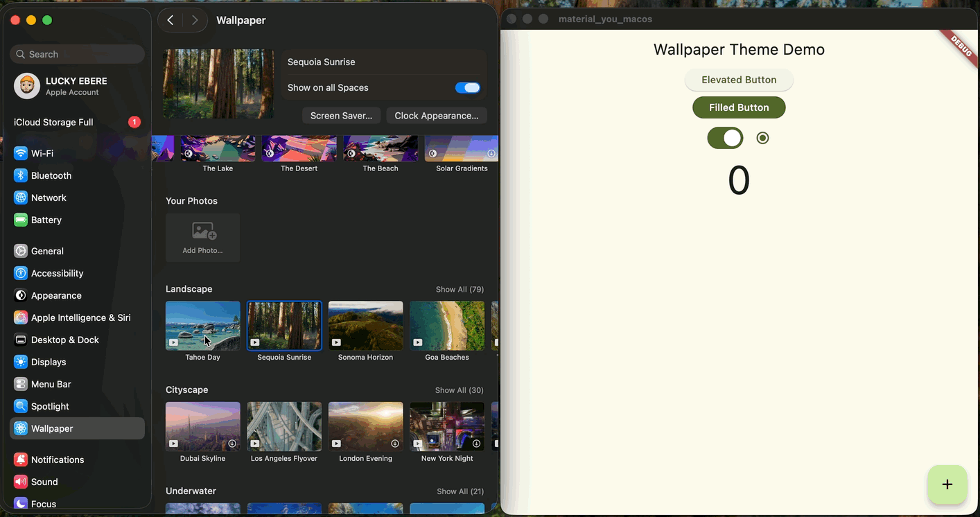Click the Notifications bell icon
The image size is (980, 517).
click(x=21, y=459)
